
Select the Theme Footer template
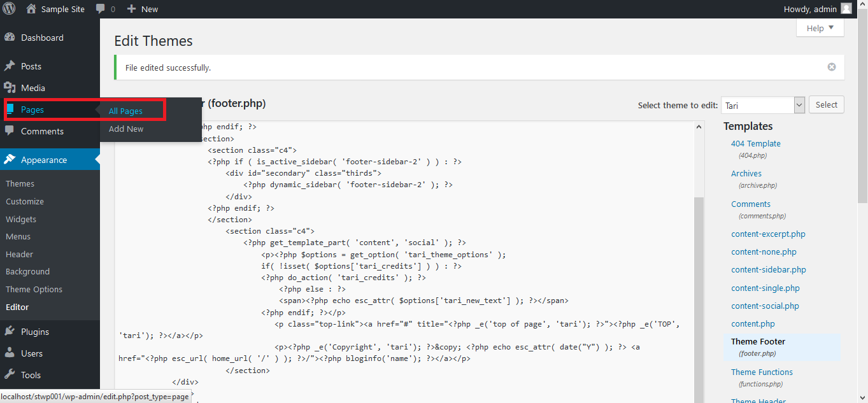coord(758,342)
